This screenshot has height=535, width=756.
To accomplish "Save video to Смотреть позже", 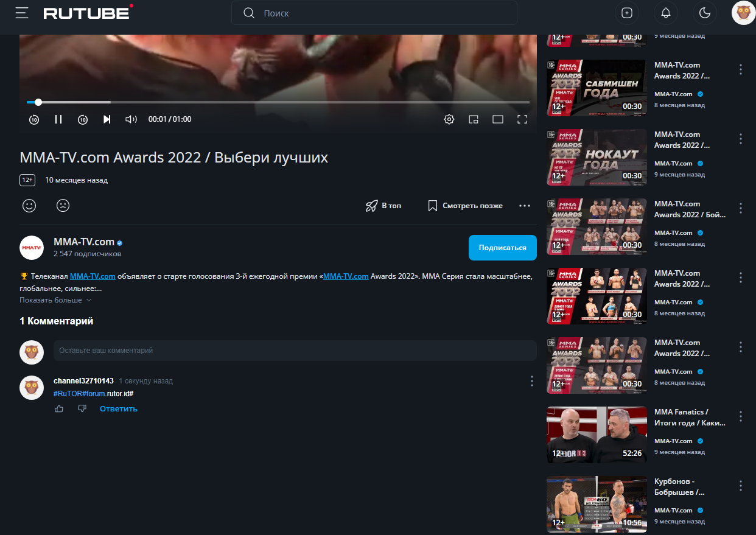I will (x=465, y=206).
